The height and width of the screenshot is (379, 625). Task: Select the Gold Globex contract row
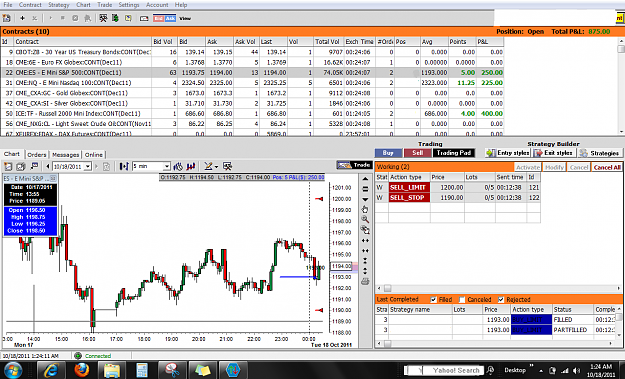point(252,93)
